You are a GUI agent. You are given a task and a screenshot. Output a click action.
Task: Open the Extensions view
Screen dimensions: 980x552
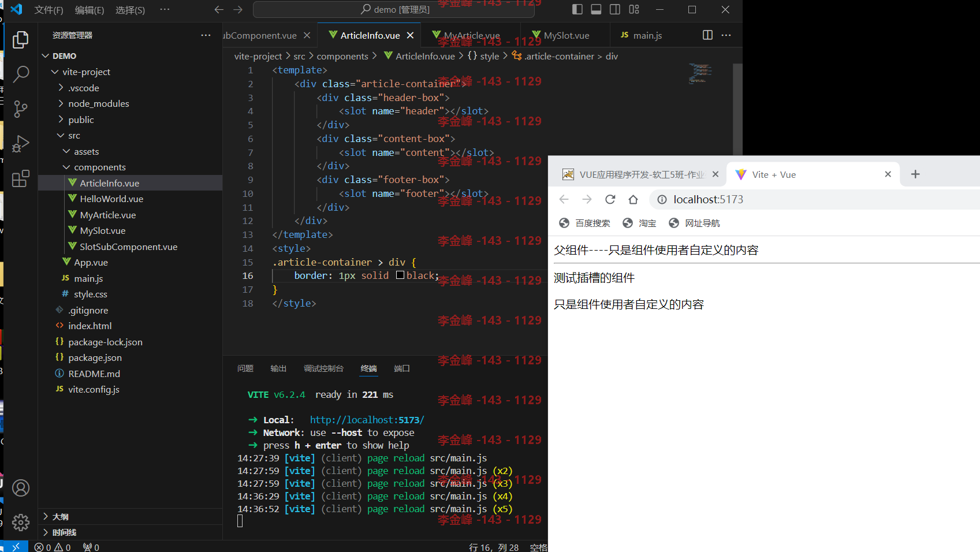pyautogui.click(x=21, y=178)
